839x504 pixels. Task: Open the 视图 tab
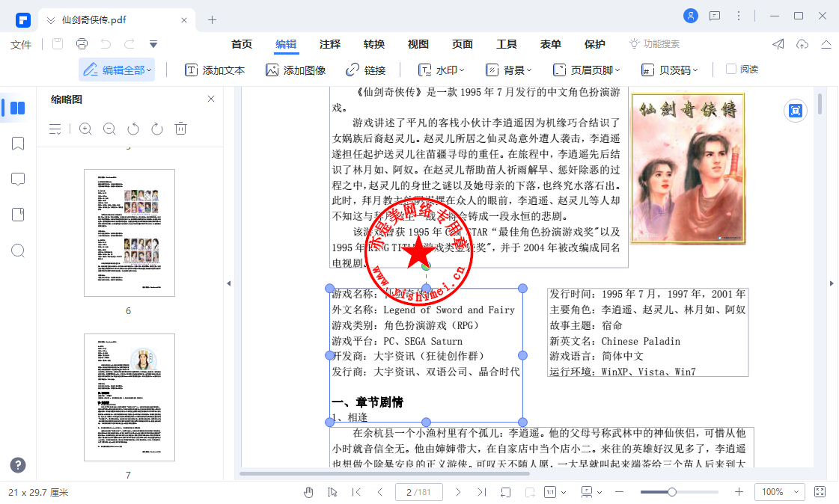pos(418,44)
